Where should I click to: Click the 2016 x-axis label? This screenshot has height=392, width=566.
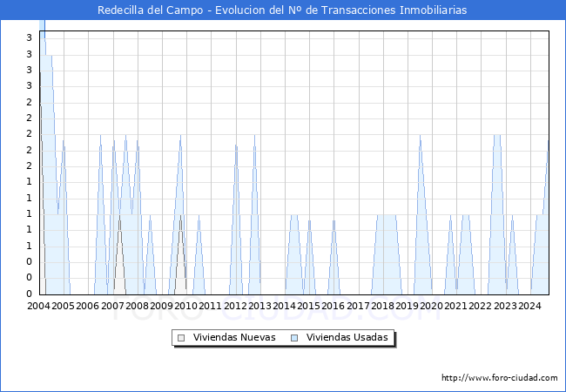coord(333,306)
